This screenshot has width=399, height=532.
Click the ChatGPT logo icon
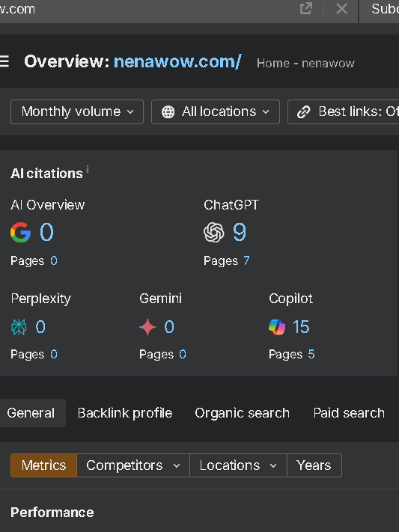(214, 232)
